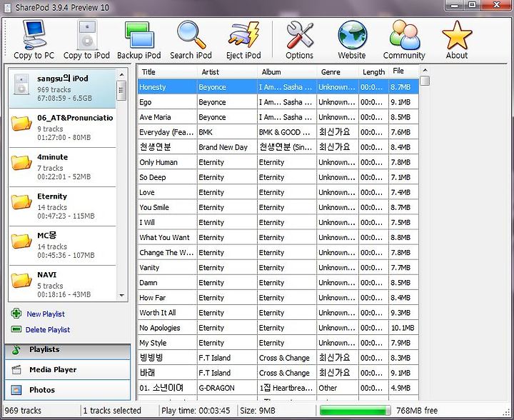This screenshot has height=420, width=514.
Task: Sort tracks by the Genre column header
Action: point(338,72)
